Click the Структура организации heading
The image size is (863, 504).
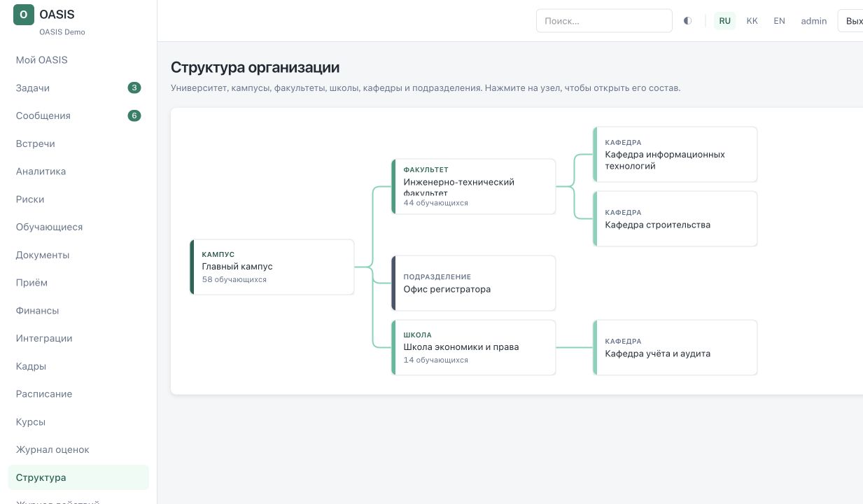(x=255, y=67)
